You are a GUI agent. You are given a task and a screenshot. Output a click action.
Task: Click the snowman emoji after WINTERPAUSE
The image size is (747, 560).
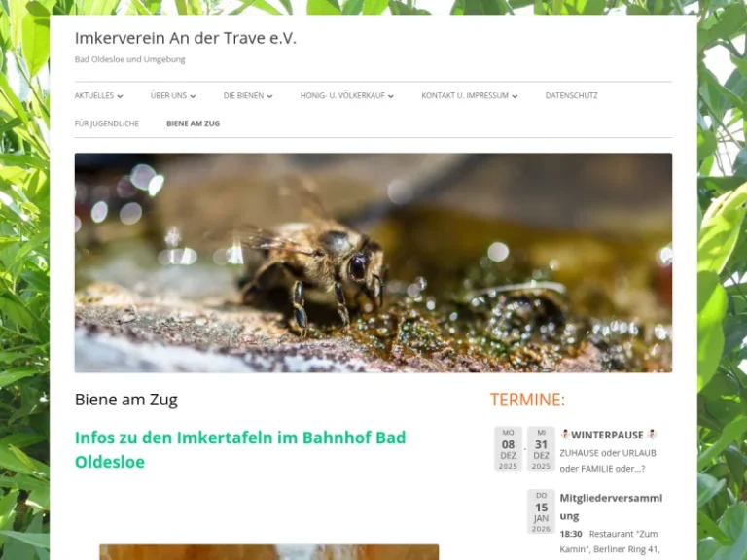(652, 435)
